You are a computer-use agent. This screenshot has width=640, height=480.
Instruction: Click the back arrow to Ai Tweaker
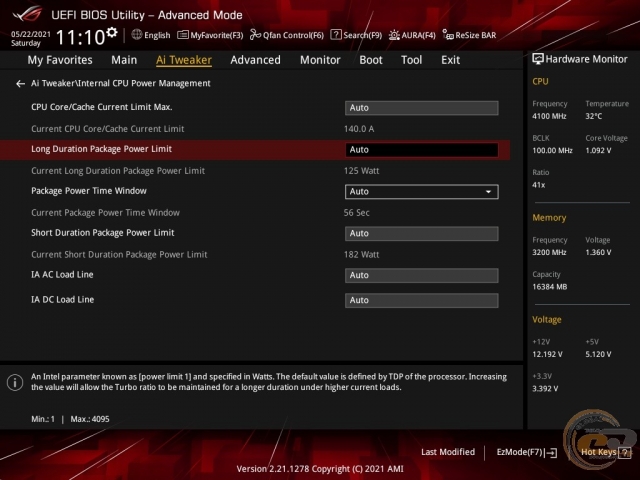point(20,84)
